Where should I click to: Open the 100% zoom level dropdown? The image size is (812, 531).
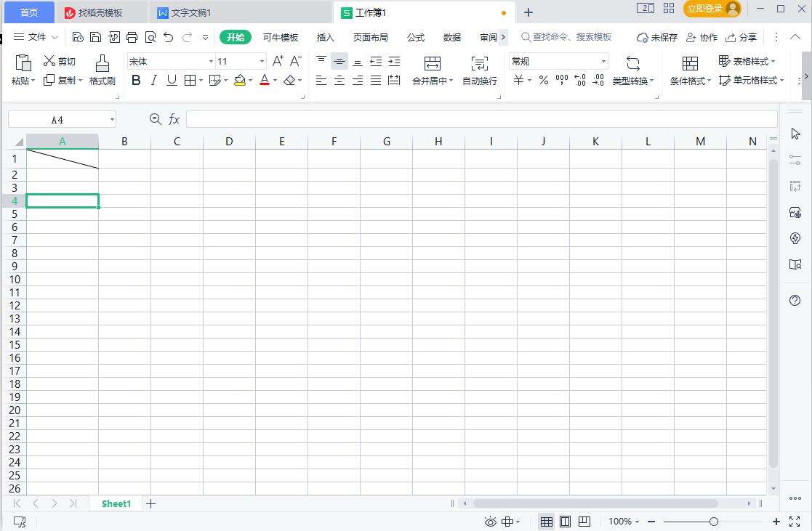624,522
